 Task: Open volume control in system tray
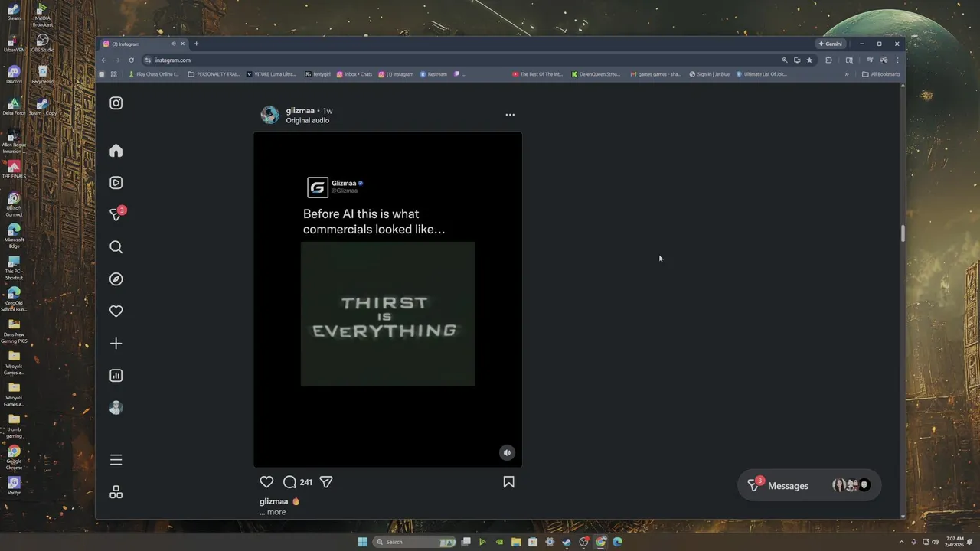pyautogui.click(x=936, y=542)
